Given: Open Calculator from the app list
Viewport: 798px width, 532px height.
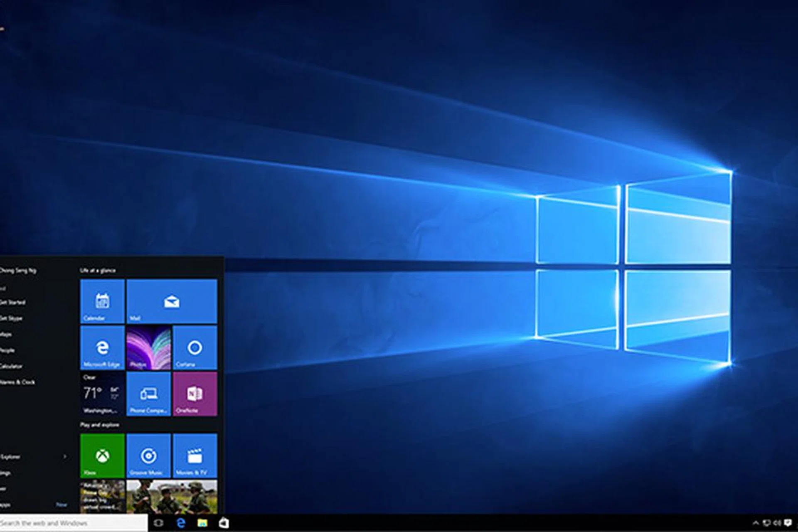Looking at the screenshot, I should [12, 366].
